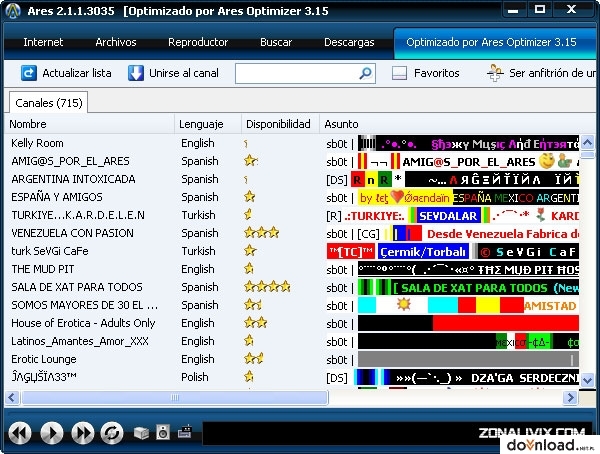Click the horizontal scrollbar thumb

[x=175, y=397]
